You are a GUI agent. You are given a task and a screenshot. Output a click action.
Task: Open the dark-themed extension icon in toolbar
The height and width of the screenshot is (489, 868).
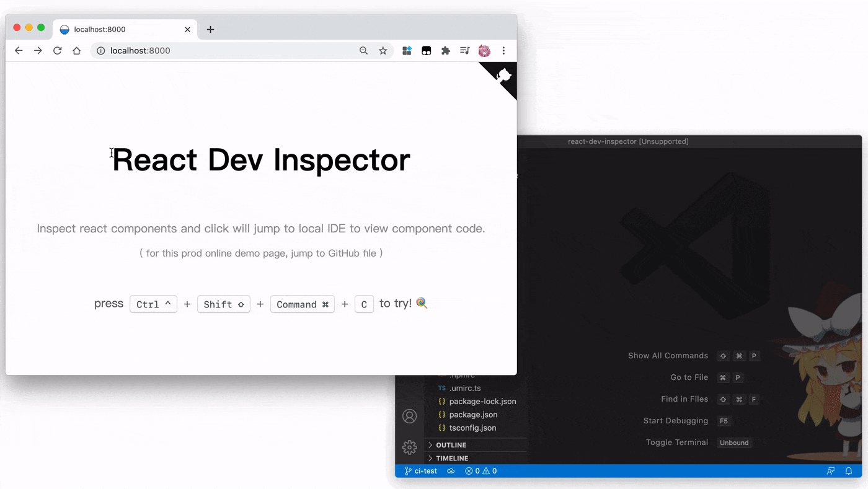426,50
